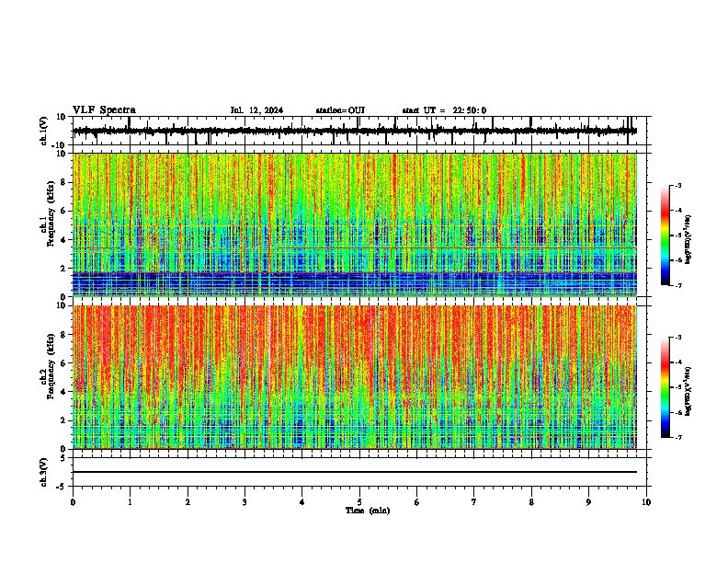Click the "start UT = 22:50:0" header text
This screenshot has height=563, width=728.
[x=444, y=110]
